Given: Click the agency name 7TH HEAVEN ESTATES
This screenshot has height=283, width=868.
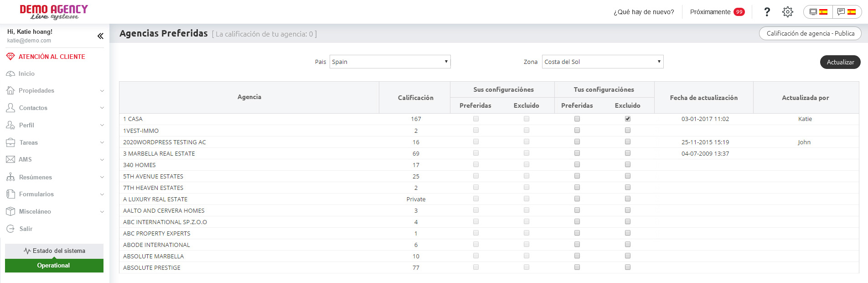Looking at the screenshot, I should click(153, 188).
